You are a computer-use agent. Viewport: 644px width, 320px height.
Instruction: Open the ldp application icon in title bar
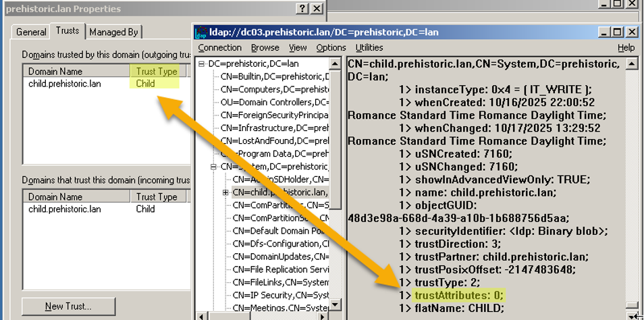click(201, 32)
